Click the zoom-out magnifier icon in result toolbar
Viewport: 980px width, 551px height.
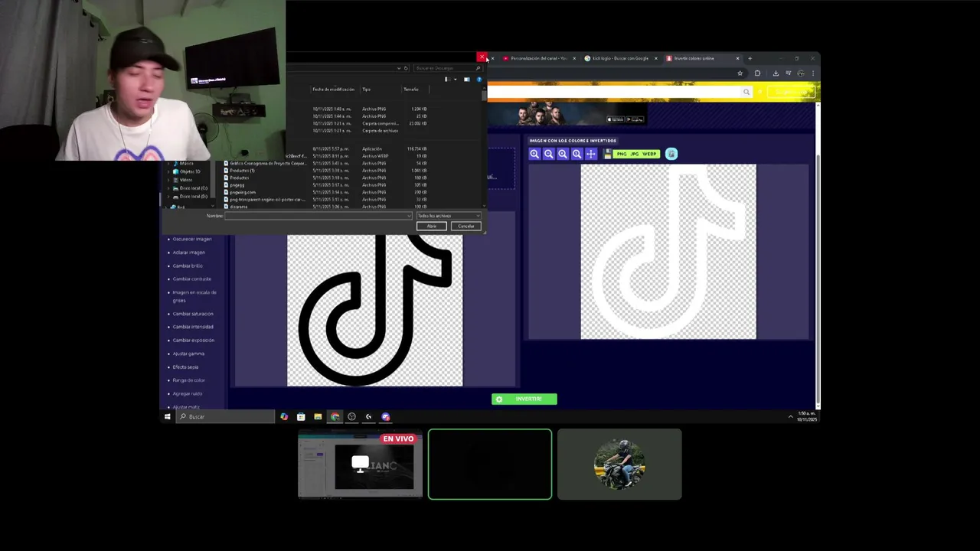pyautogui.click(x=549, y=154)
